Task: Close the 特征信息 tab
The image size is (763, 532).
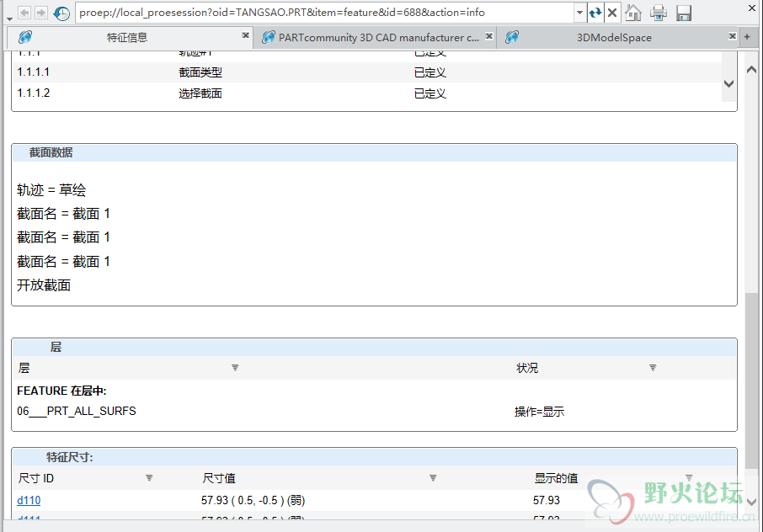Action: click(x=246, y=35)
